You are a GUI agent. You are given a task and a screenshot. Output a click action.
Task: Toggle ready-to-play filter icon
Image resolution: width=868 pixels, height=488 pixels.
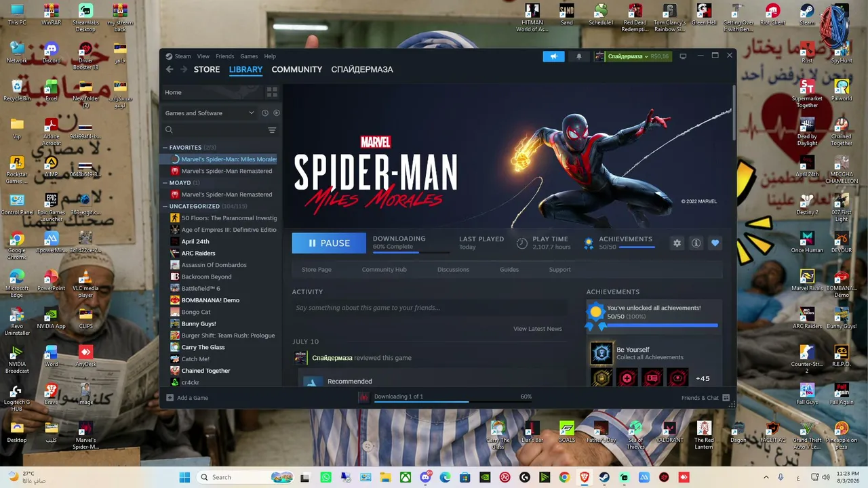coord(276,113)
